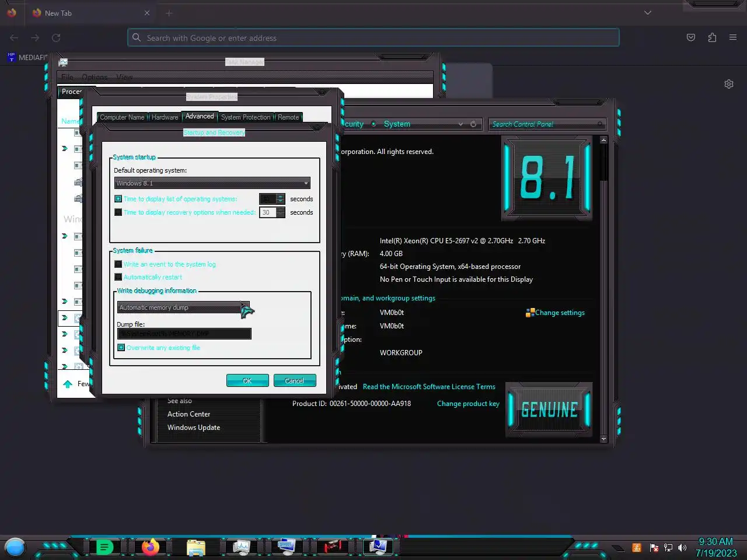Select the 'New Tab' Firefox tab

click(90, 13)
